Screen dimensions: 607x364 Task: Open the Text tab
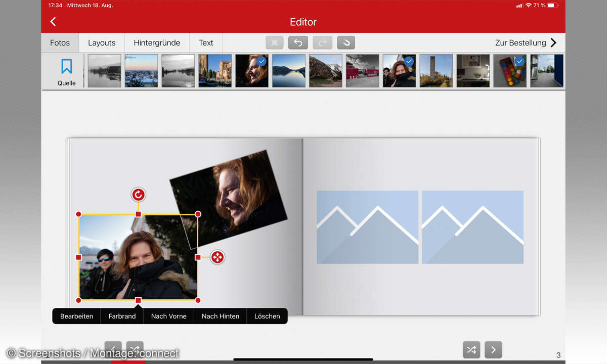(206, 43)
